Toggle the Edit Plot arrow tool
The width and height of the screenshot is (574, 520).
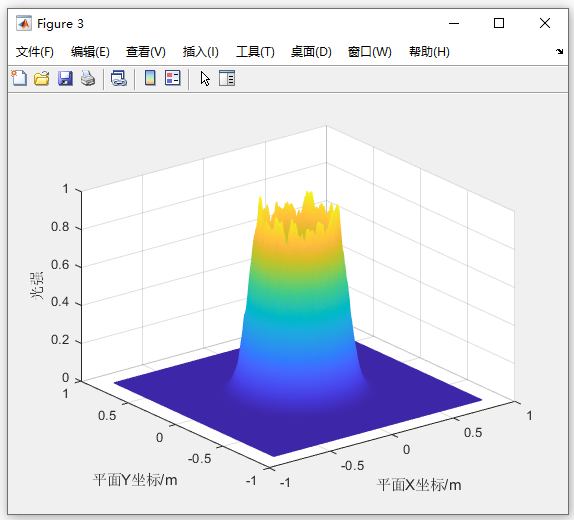[x=205, y=78]
